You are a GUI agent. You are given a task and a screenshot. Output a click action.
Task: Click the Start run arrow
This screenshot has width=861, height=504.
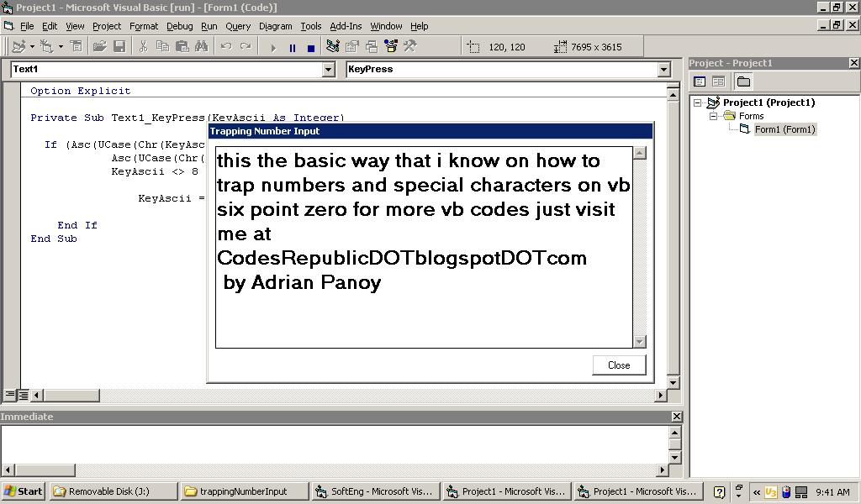point(273,48)
